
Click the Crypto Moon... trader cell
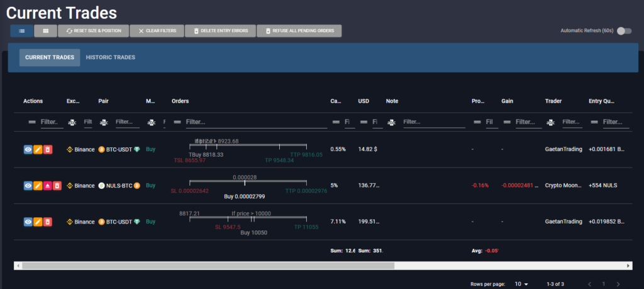click(x=563, y=186)
